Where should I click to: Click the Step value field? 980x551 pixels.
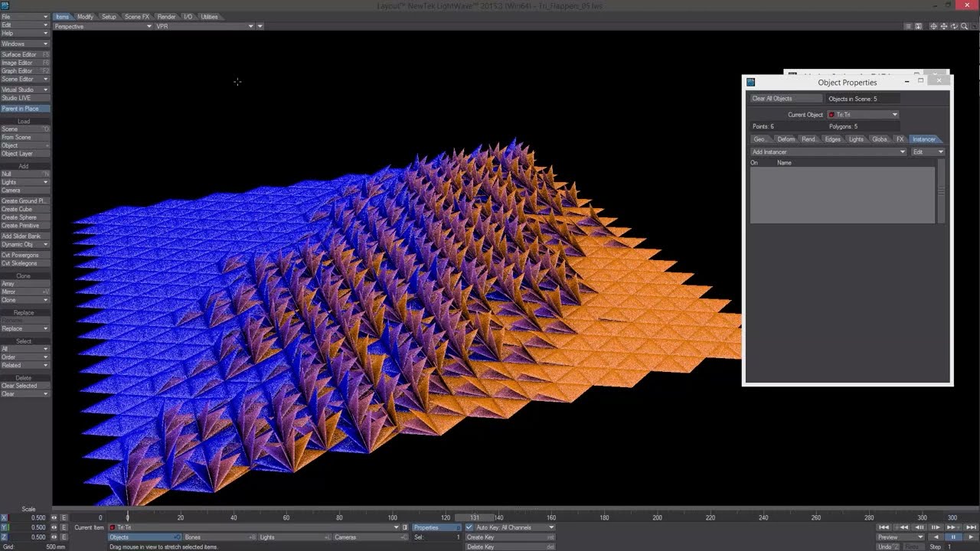(x=962, y=546)
